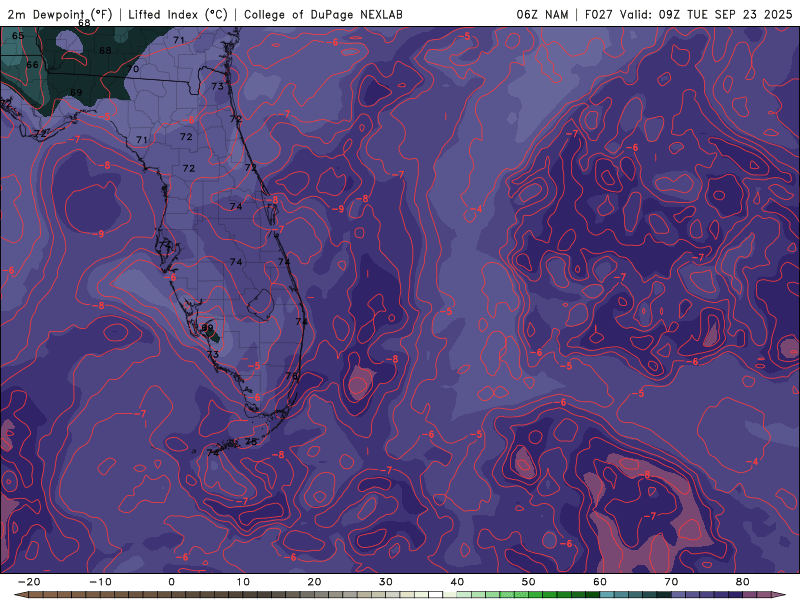Click the "0" colorbar scale label

point(171,582)
